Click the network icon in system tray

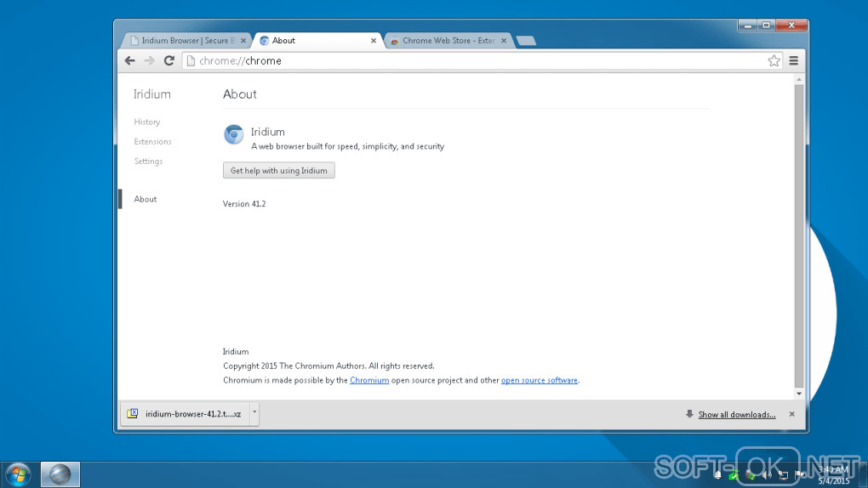click(x=783, y=474)
